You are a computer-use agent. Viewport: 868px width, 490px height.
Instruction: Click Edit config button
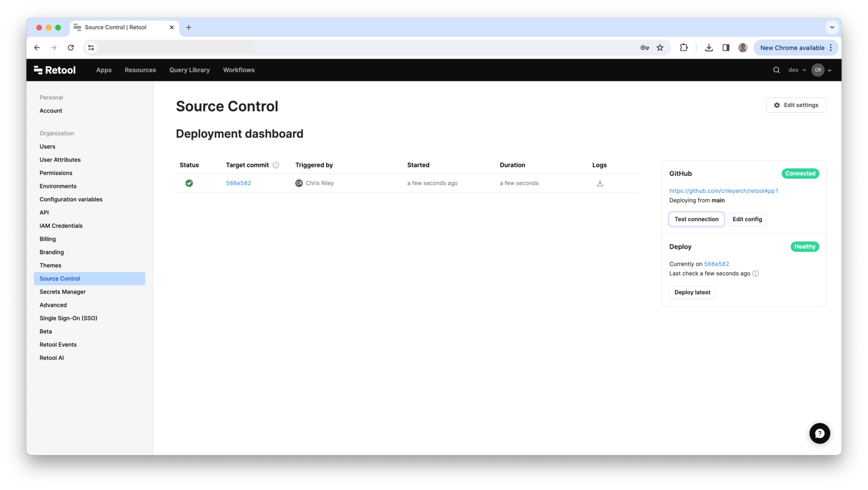point(747,219)
